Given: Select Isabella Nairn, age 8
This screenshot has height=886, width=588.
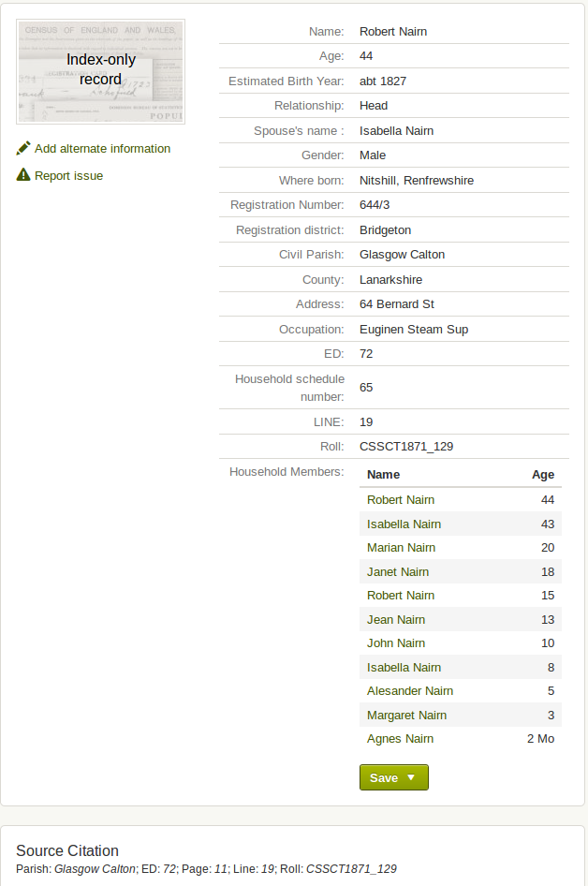Looking at the screenshot, I should tap(404, 667).
